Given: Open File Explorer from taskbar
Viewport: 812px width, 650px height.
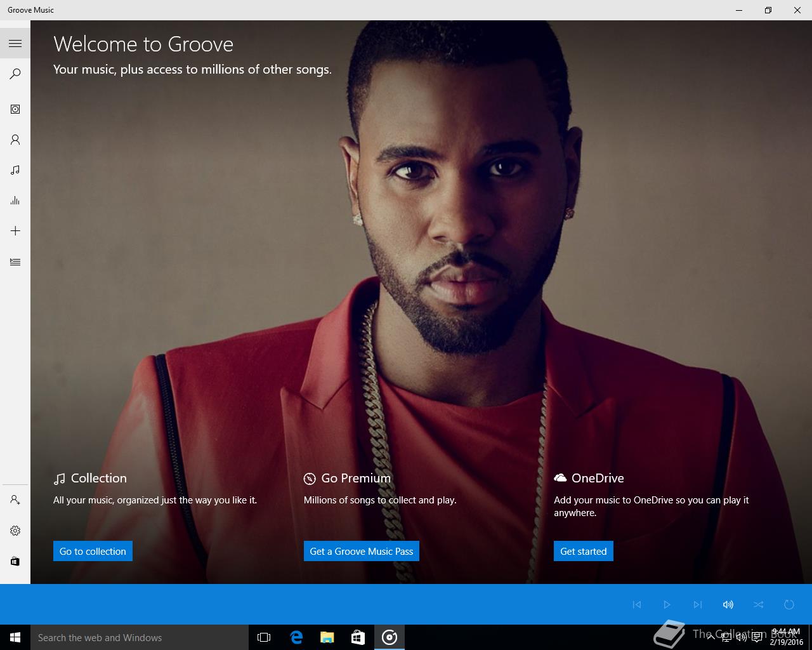Looking at the screenshot, I should coord(327,637).
